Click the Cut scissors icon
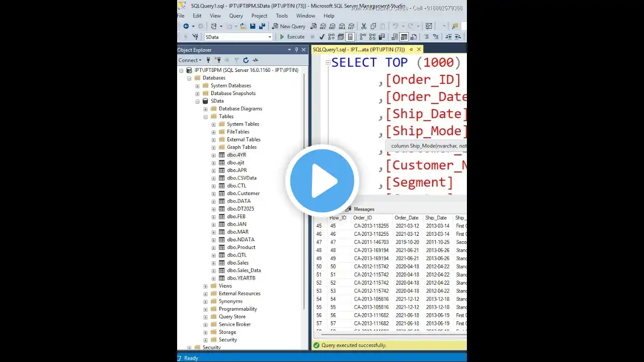 (364, 26)
